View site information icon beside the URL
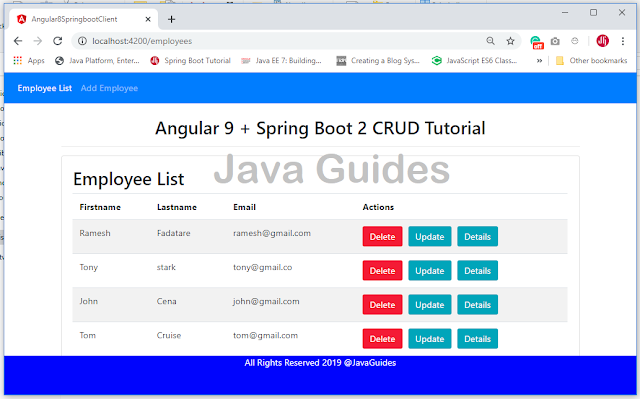This screenshot has height=399, width=640. pos(82,41)
